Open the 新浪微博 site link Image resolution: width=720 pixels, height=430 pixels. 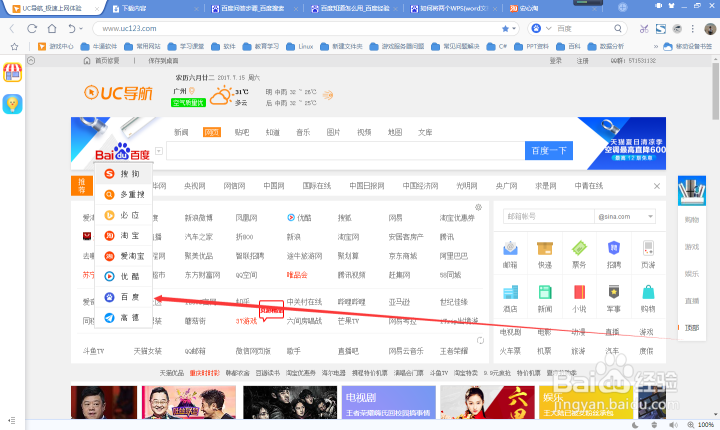pos(199,218)
